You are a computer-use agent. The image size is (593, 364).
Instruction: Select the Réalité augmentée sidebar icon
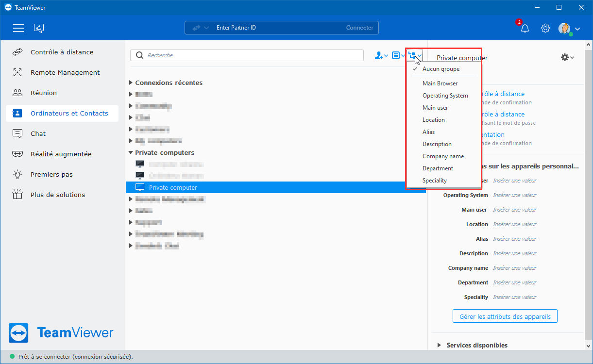[17, 154]
